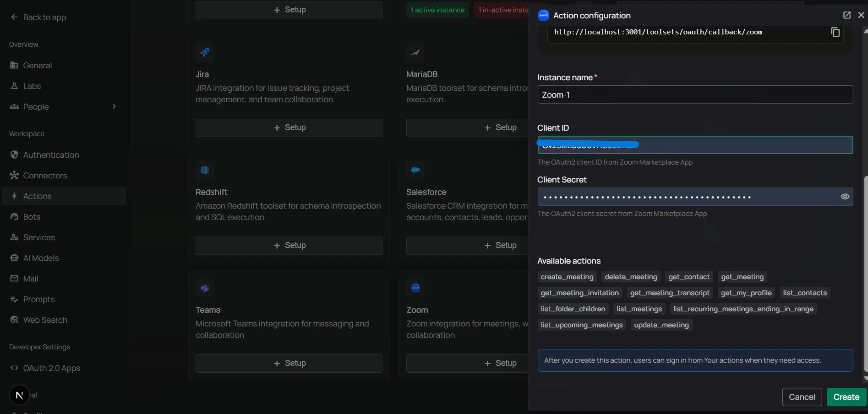868x414 pixels.
Task: Click the MariaDB logo icon
Action: (x=415, y=52)
